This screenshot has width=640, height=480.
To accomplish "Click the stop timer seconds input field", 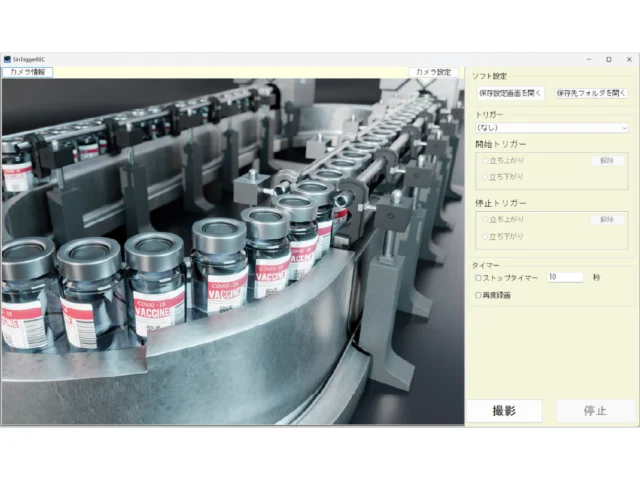I will (x=564, y=277).
